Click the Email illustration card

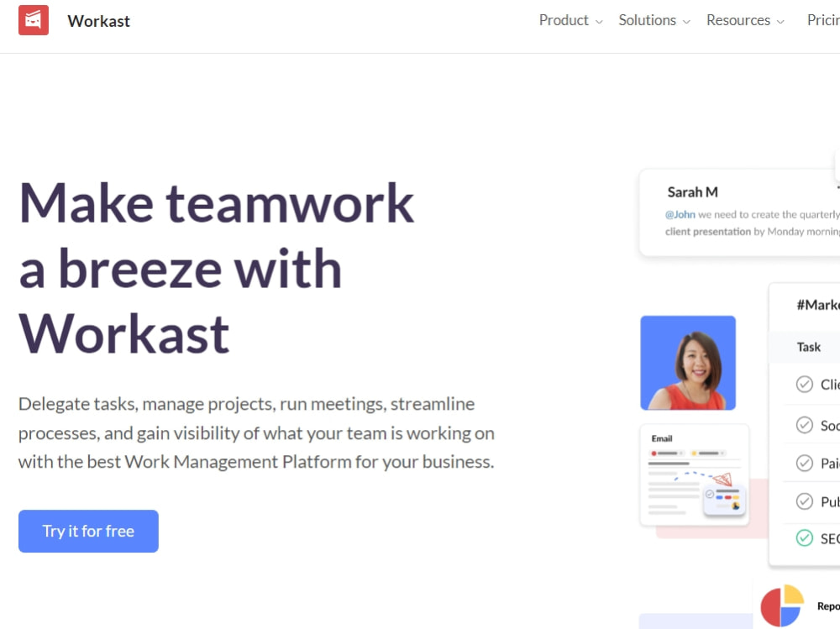click(x=695, y=474)
